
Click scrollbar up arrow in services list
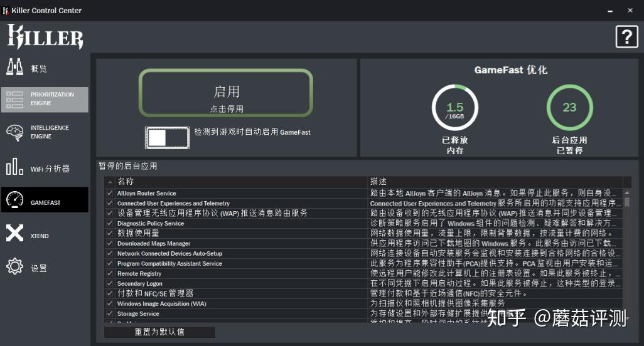627,192
